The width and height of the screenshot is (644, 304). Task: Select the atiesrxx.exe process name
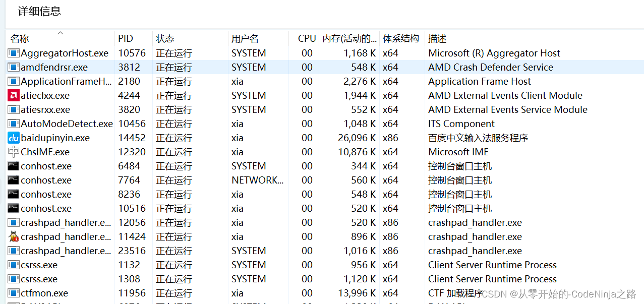pos(45,109)
